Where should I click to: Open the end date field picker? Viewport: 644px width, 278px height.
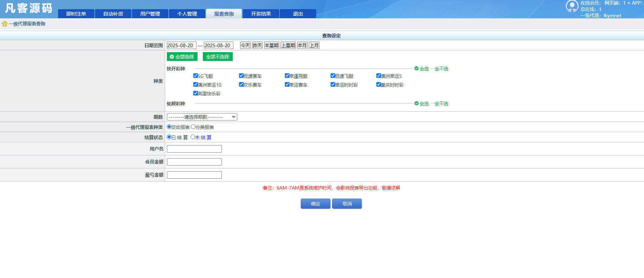tap(218, 45)
